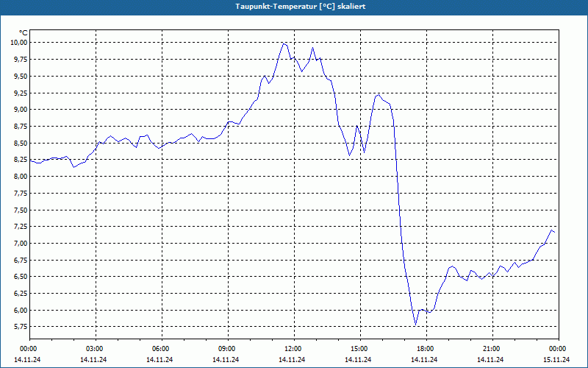The width and height of the screenshot is (588, 368).
Task: Click the '7,25' y-axis label
Action: pyautogui.click(x=21, y=227)
